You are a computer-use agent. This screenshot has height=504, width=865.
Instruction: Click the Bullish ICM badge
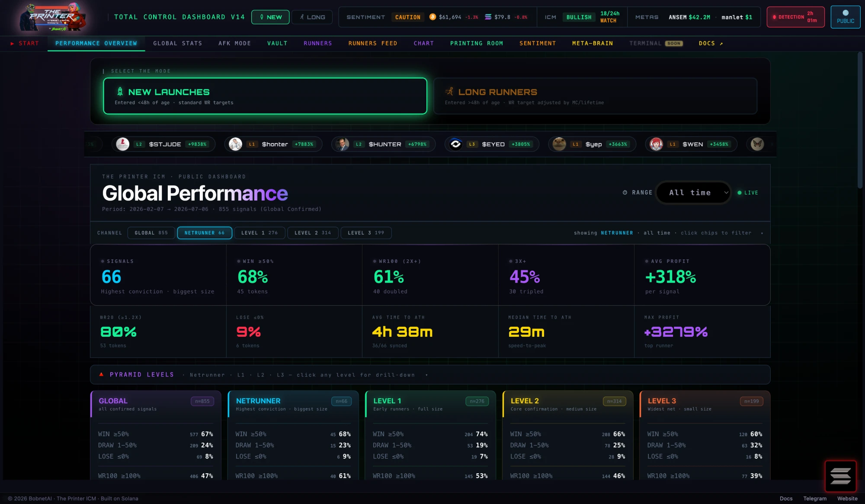click(579, 17)
